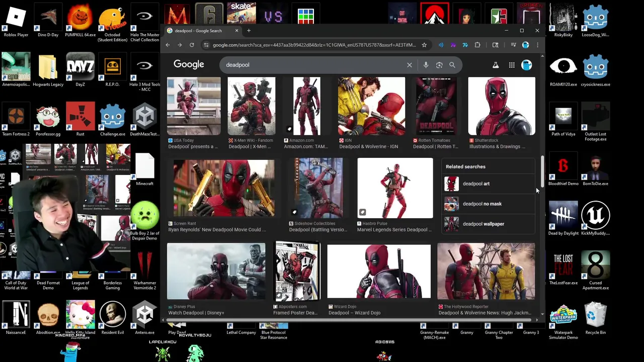Select the Hogwarts Legacy folder on desktop

pos(48,70)
